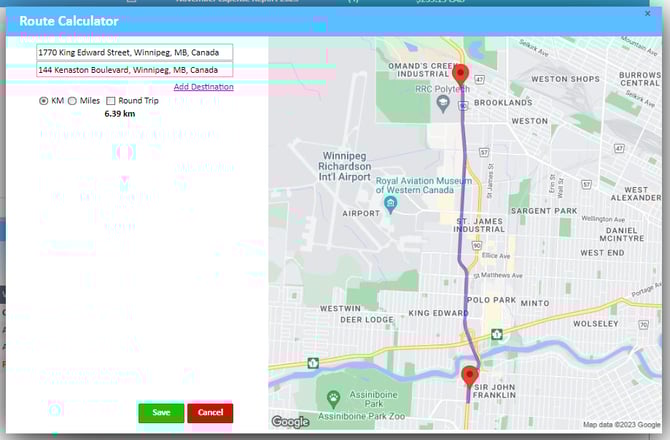Open the Google logo link on map
The width and height of the screenshot is (670, 440).
click(291, 422)
